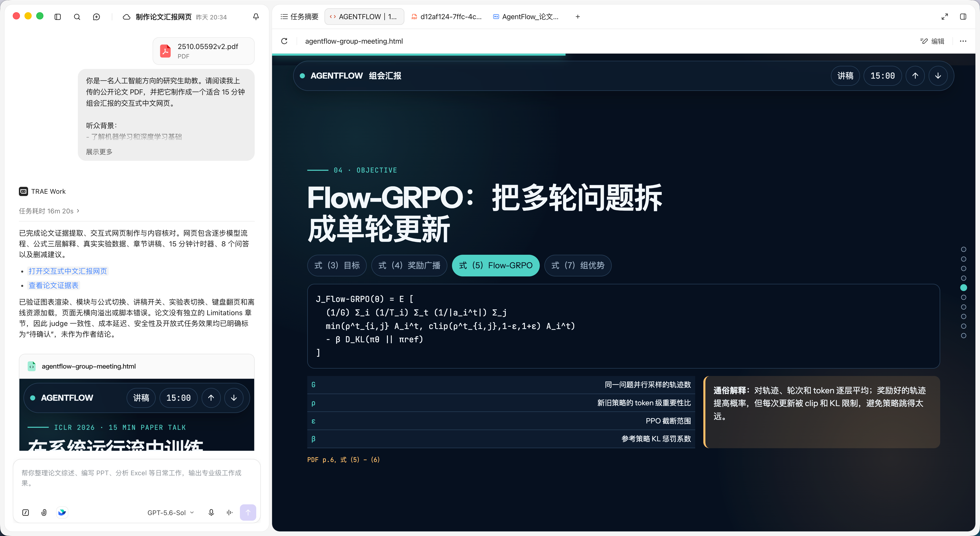Toggle the right side panel icon
The image size is (980, 536).
[x=963, y=17]
